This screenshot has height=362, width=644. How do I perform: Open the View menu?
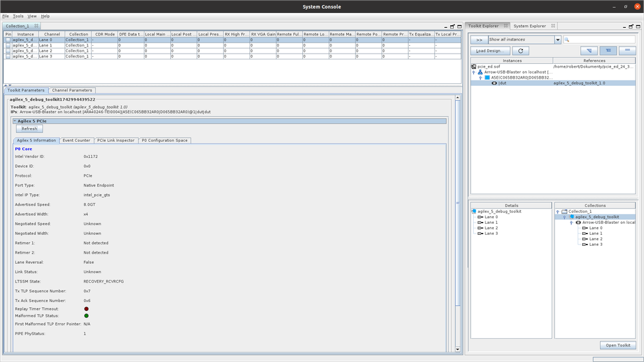[x=32, y=16]
